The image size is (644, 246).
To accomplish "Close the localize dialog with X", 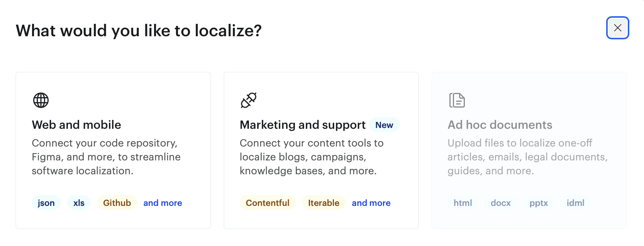I will (617, 28).
